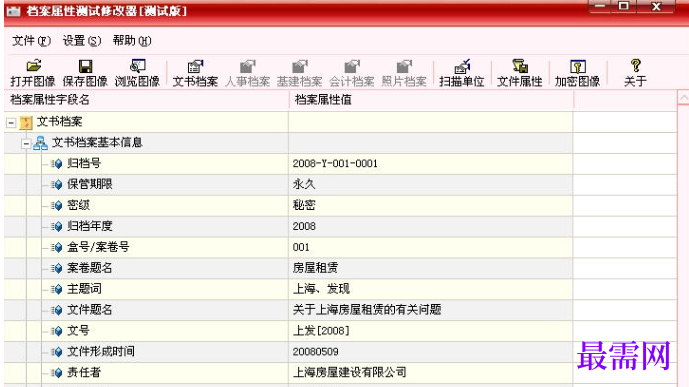Image resolution: width=689 pixels, height=387 pixels.
Task: Click the field icon beside 密级
Action: 56,206
